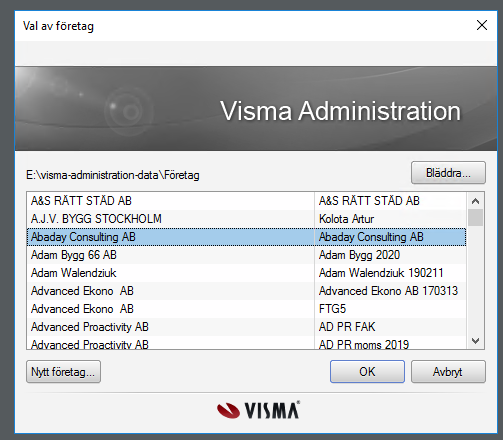The width and height of the screenshot is (503, 440).
Task: Close the Val av företag dialog
Action: [482, 25]
